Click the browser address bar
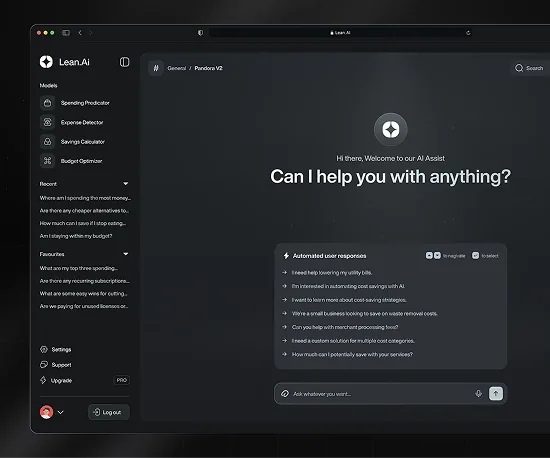 (x=340, y=33)
